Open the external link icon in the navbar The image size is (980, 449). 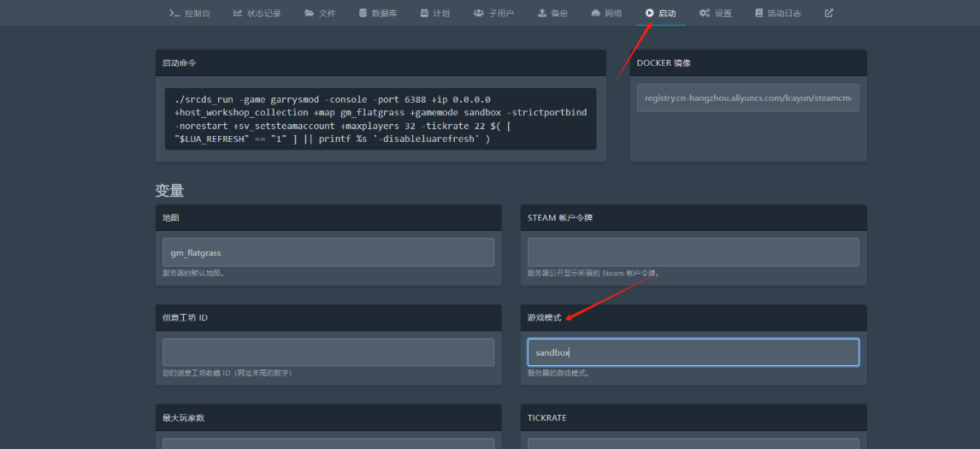click(x=829, y=13)
